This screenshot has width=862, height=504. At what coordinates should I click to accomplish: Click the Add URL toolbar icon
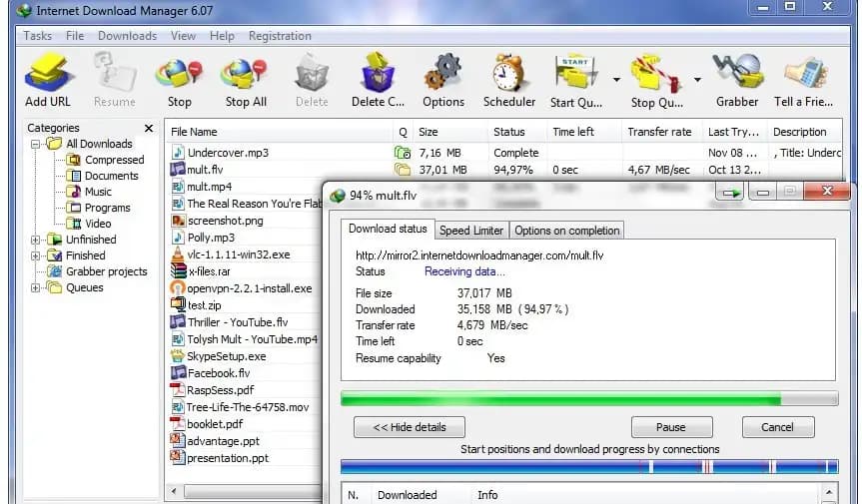pyautogui.click(x=47, y=76)
